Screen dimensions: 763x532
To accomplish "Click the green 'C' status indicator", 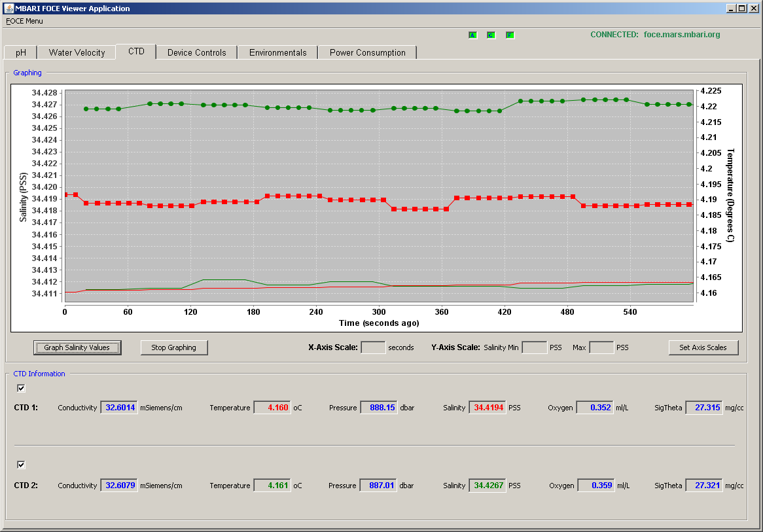I will click(x=491, y=35).
